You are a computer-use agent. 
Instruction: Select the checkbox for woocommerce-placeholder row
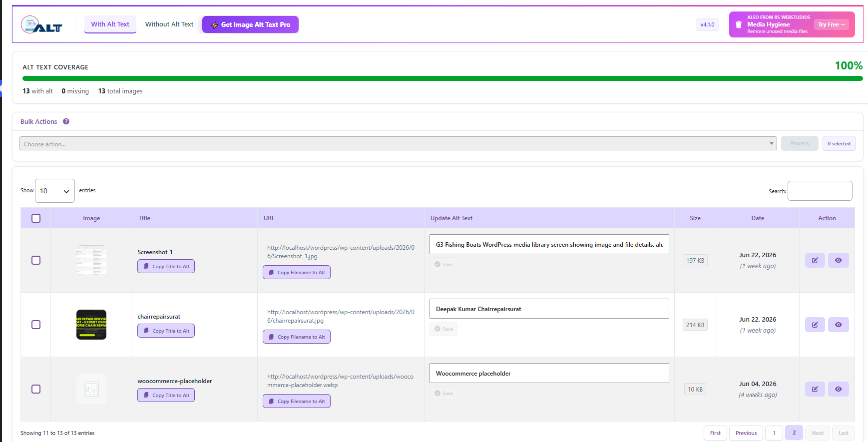pos(36,389)
